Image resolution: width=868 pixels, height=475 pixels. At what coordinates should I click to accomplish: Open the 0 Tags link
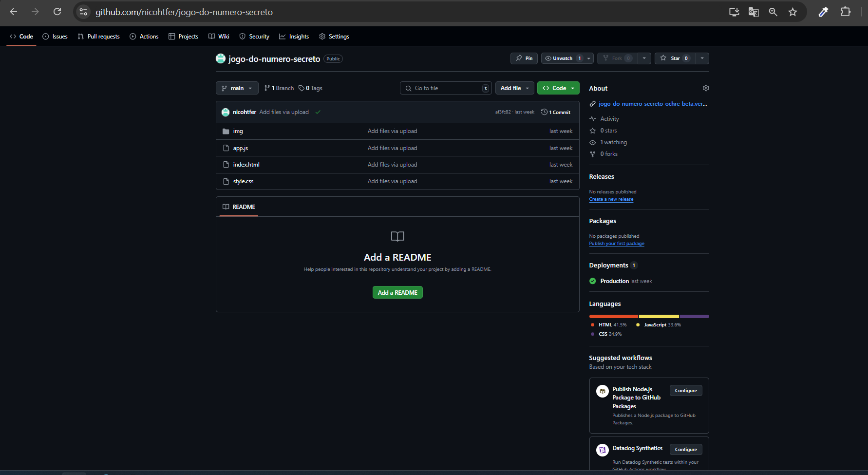[x=310, y=88]
